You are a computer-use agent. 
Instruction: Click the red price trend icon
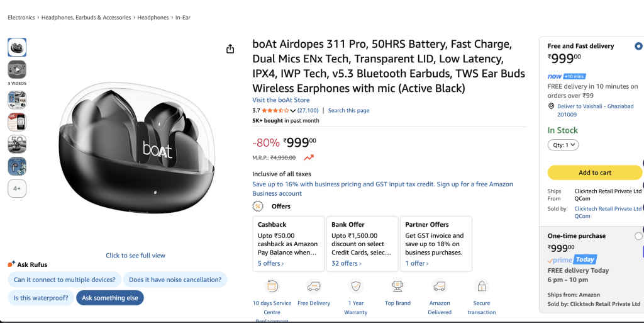[309, 157]
